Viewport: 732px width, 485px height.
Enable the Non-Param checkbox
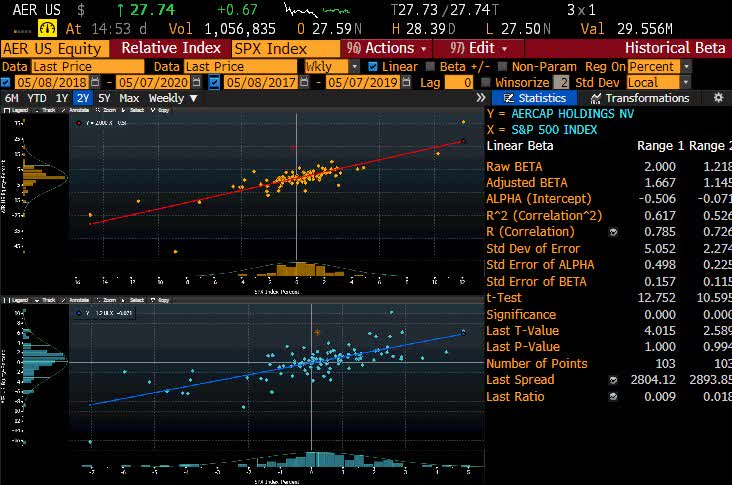pos(502,67)
